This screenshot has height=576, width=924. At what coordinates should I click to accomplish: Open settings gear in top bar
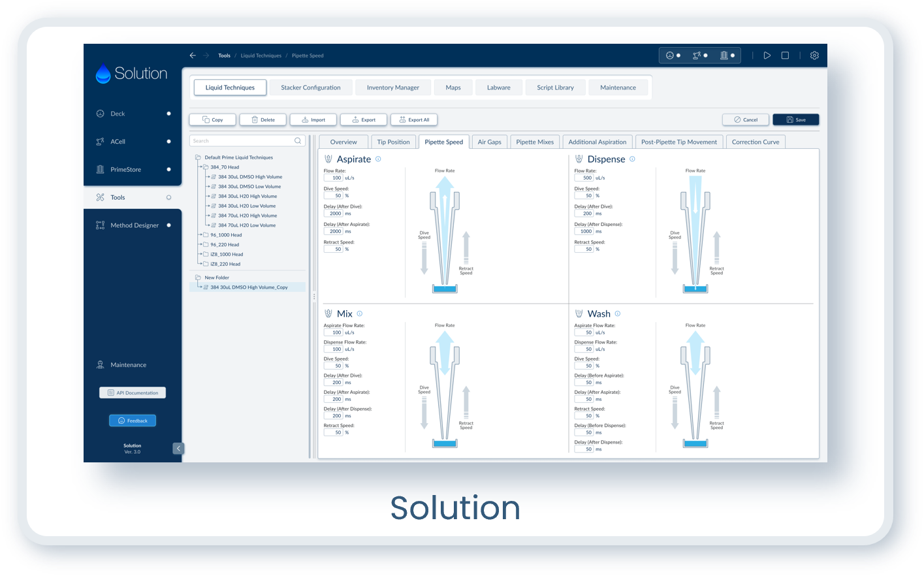[x=814, y=56]
